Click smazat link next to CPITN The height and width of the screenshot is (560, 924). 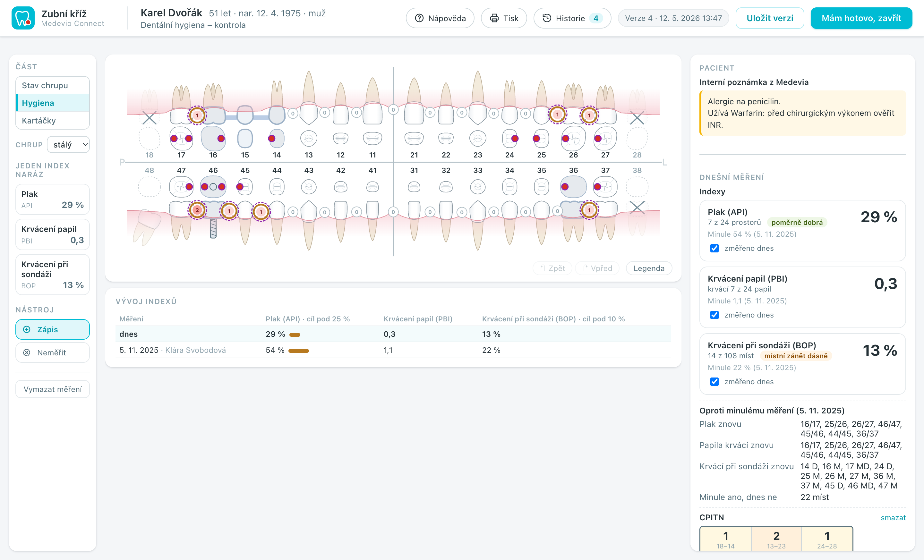pos(893,518)
